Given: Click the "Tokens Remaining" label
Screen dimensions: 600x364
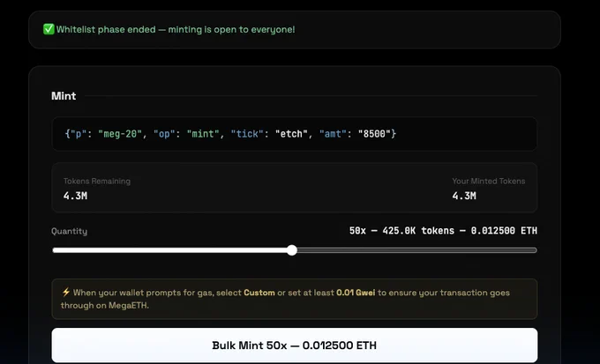Looking at the screenshot, I should pyautogui.click(x=97, y=182).
